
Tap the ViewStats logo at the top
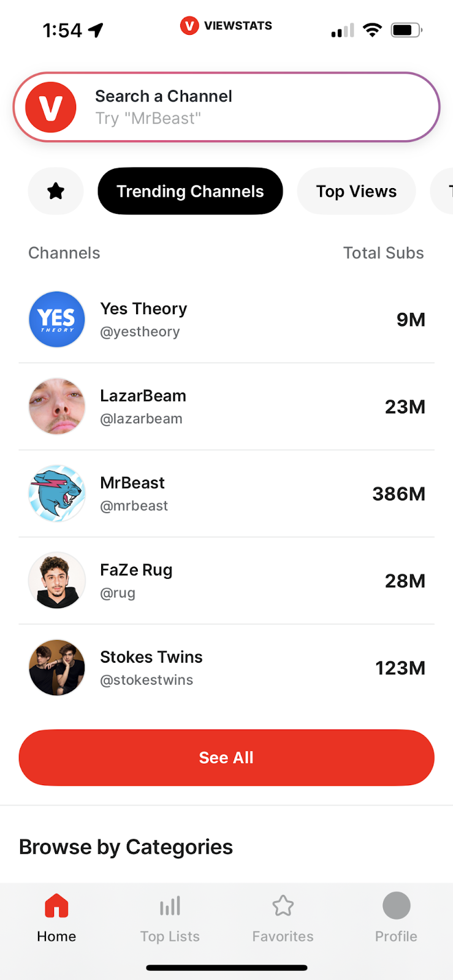226,26
